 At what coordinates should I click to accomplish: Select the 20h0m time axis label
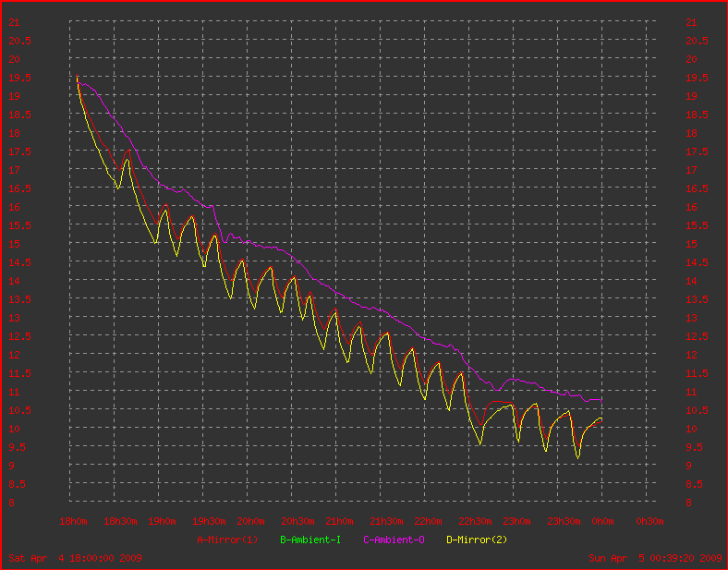pyautogui.click(x=250, y=521)
